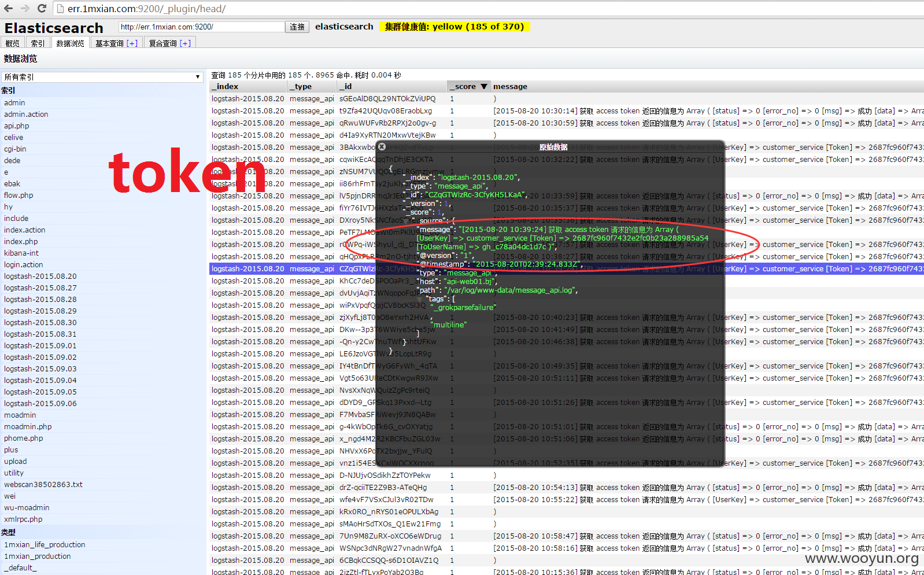Select the kibana-int index
The image size is (924, 575).
(21, 253)
